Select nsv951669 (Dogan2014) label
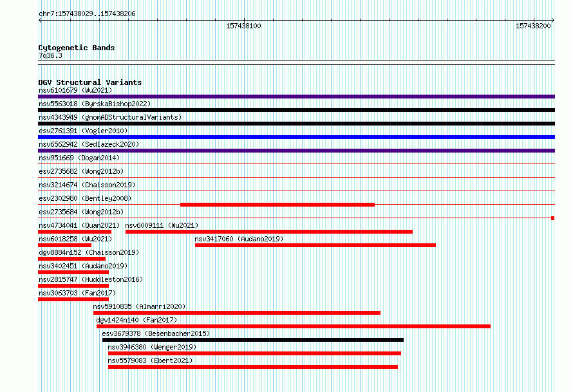 (x=79, y=158)
